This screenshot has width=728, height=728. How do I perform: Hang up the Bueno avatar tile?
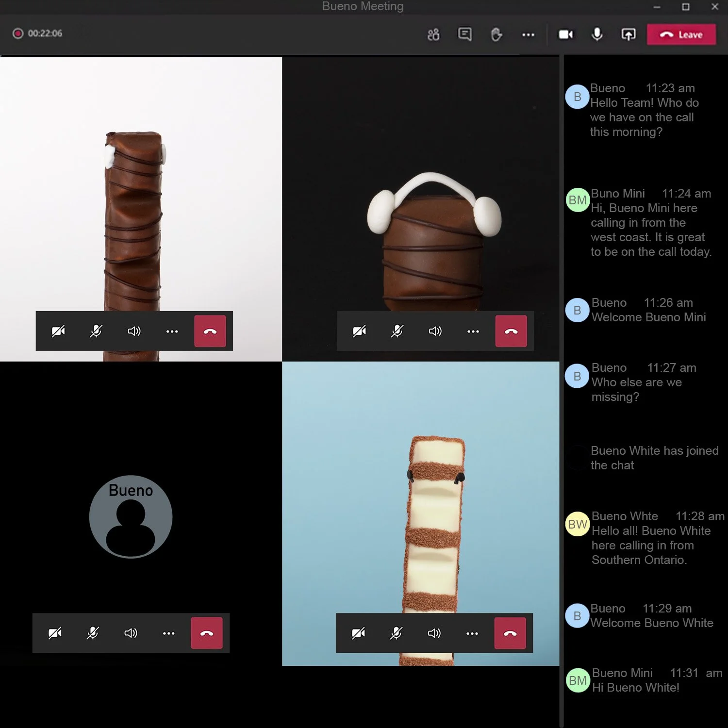207,633
